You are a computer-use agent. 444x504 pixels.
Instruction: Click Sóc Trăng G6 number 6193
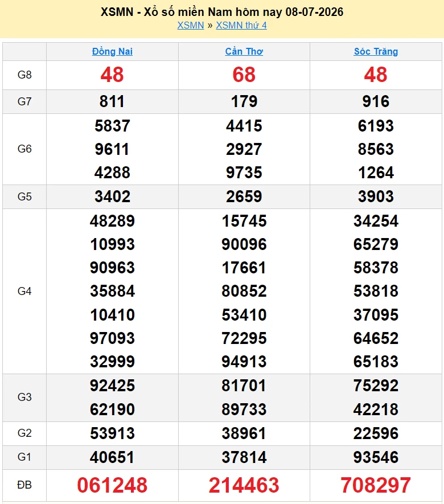click(376, 126)
